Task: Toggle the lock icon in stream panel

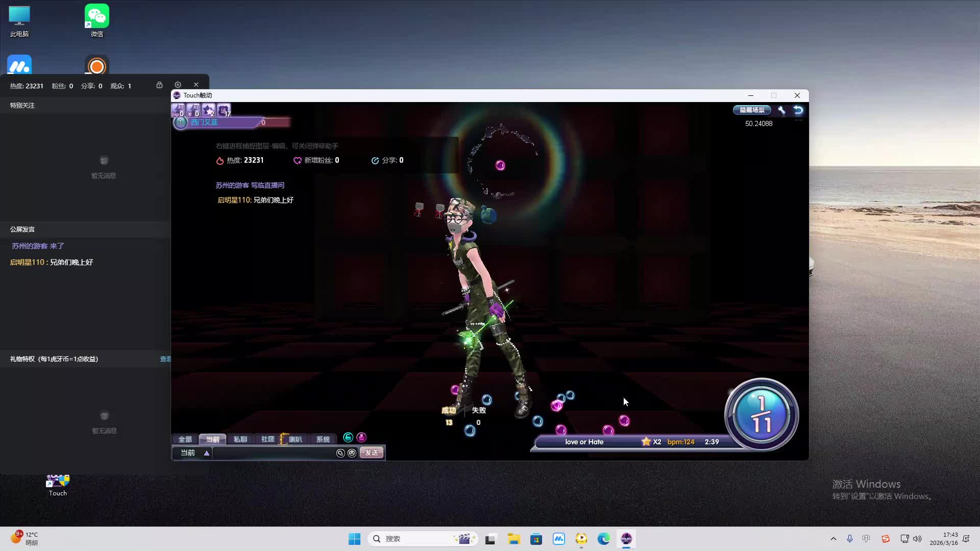Action: click(159, 85)
